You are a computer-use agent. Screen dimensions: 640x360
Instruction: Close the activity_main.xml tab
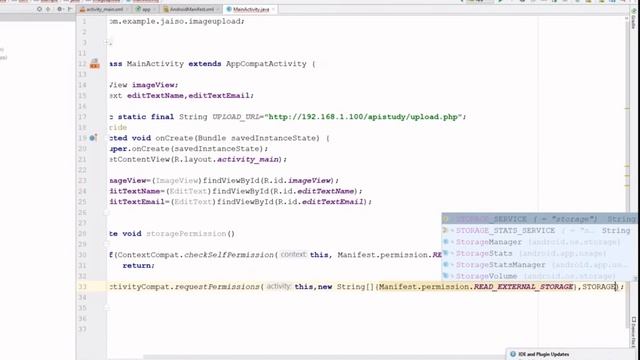(127, 9)
